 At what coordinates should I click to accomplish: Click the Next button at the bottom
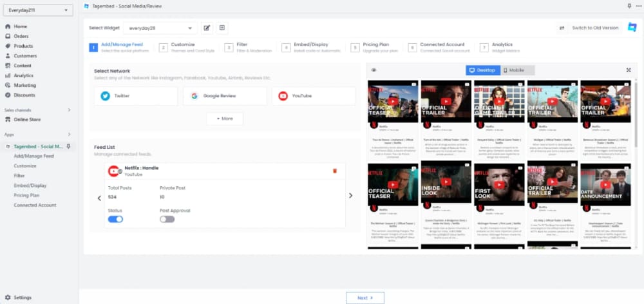click(x=365, y=298)
